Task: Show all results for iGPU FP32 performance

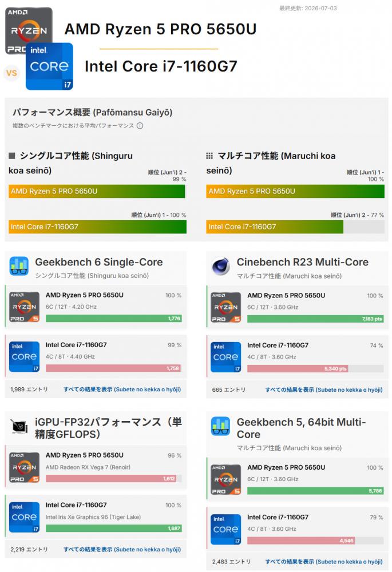Action: (122, 549)
